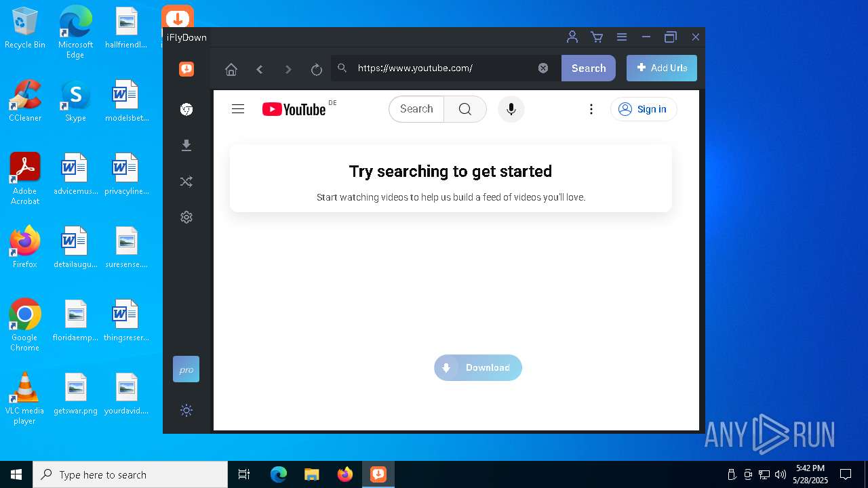The height and width of the screenshot is (488, 868).
Task: Open the YouTube guide hamburger menu
Action: coord(238,109)
